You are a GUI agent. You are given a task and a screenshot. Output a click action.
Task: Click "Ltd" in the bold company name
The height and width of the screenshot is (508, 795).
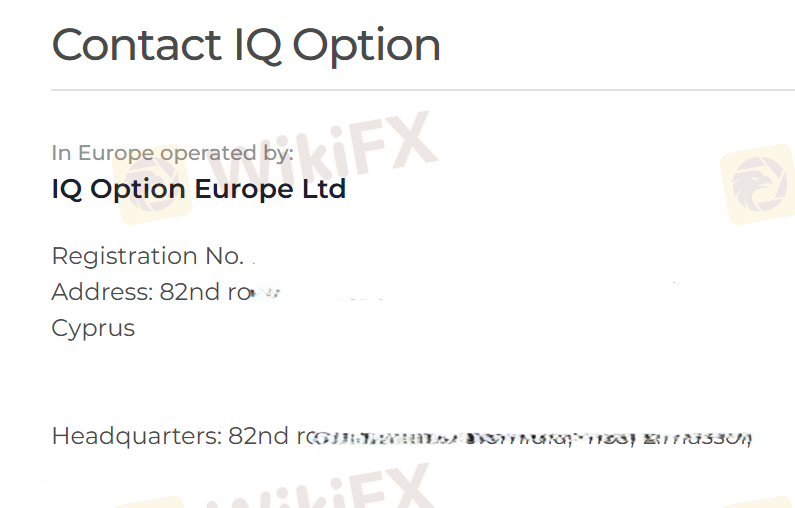click(x=325, y=189)
